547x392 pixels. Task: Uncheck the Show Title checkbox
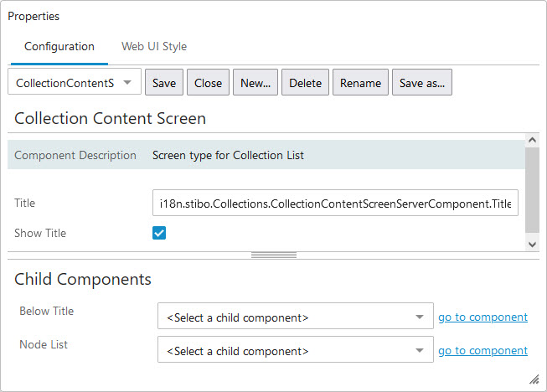click(x=159, y=233)
